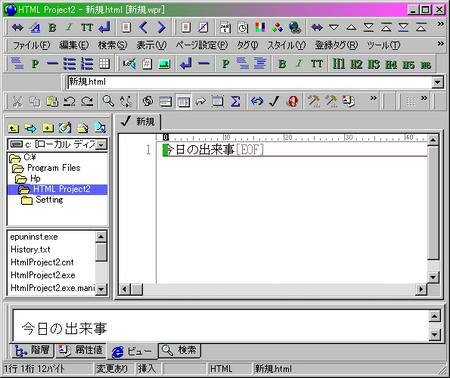Toggle the TT teletype button in top toolbar
Screen dimensions: 450x378
point(87,27)
